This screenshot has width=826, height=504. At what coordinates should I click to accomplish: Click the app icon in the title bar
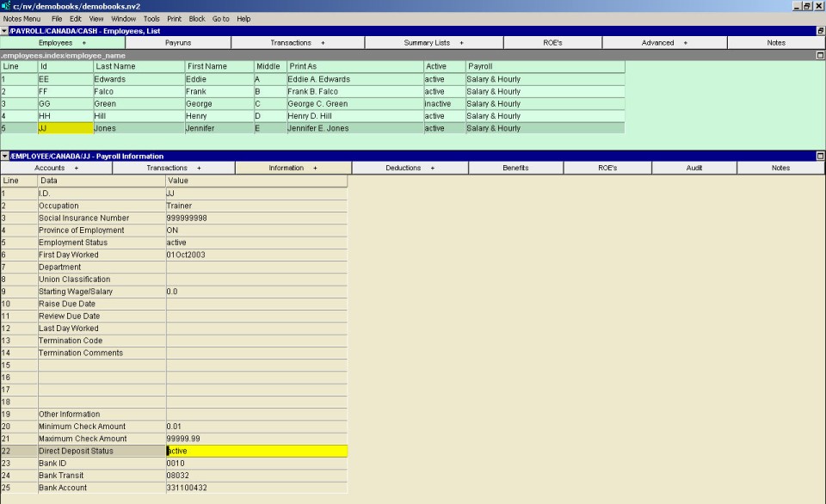click(6, 6)
